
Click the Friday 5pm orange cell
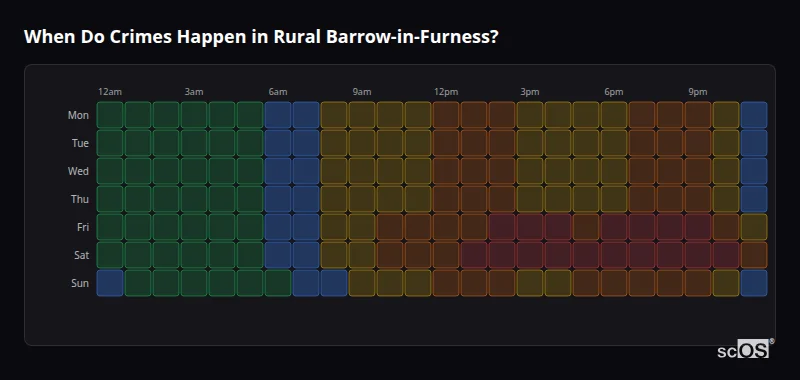(586, 227)
